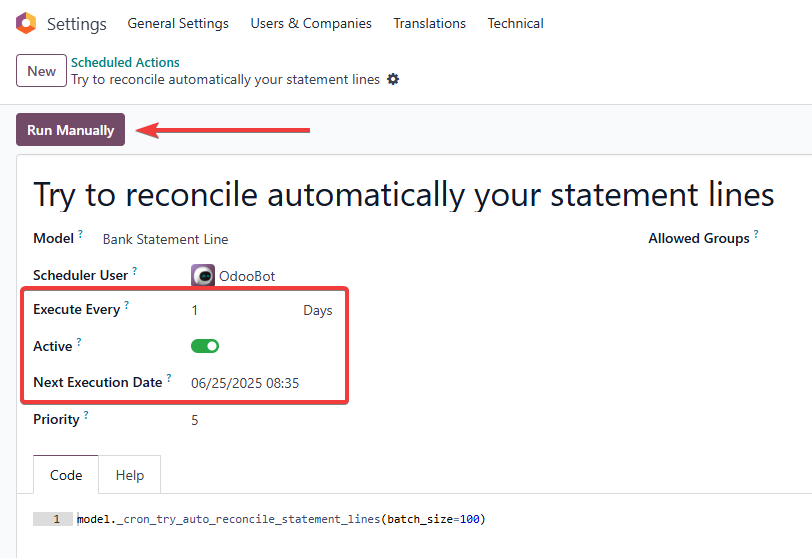Open the Days interval unit dropdown
Image resolution: width=812 pixels, height=558 pixels.
pos(317,310)
